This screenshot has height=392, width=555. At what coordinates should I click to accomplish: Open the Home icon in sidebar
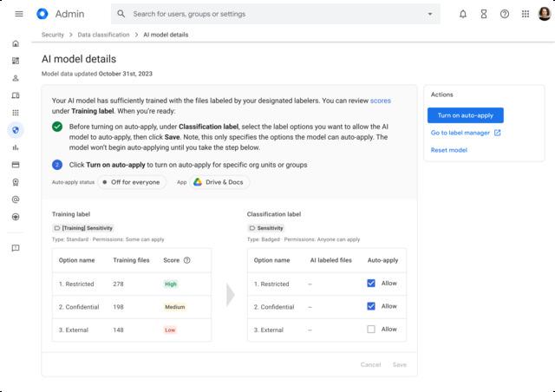click(16, 43)
